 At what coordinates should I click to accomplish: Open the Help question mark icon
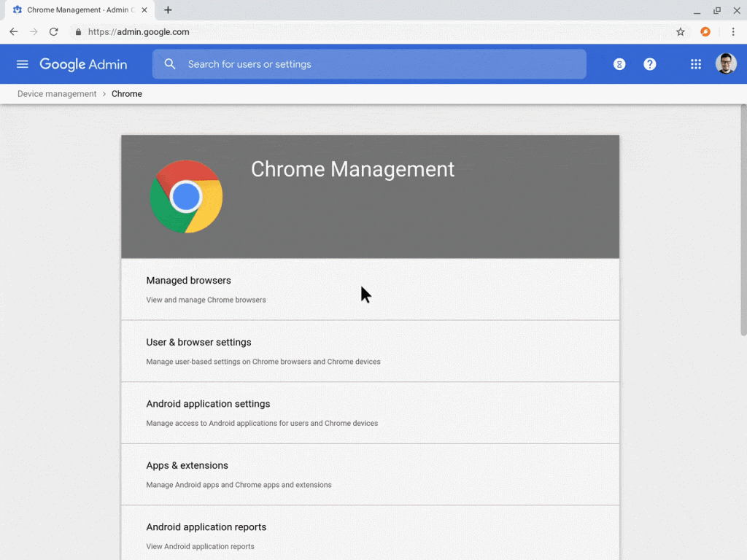point(649,64)
